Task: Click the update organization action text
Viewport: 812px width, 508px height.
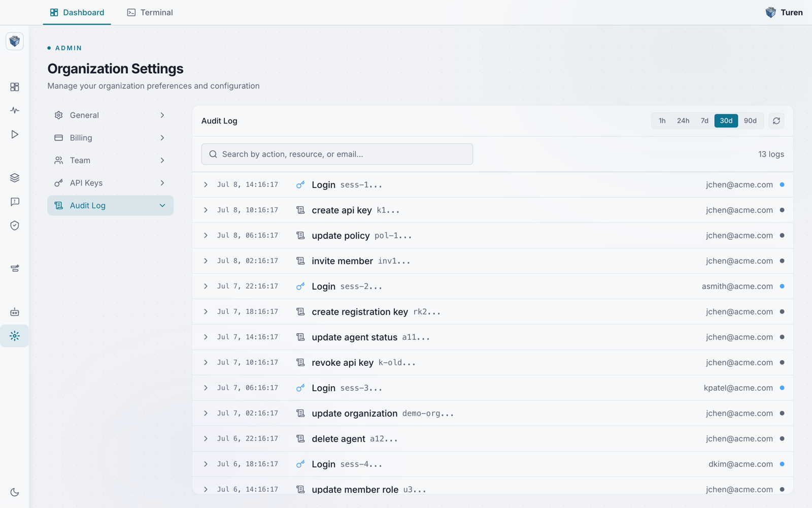Action: [x=354, y=414]
